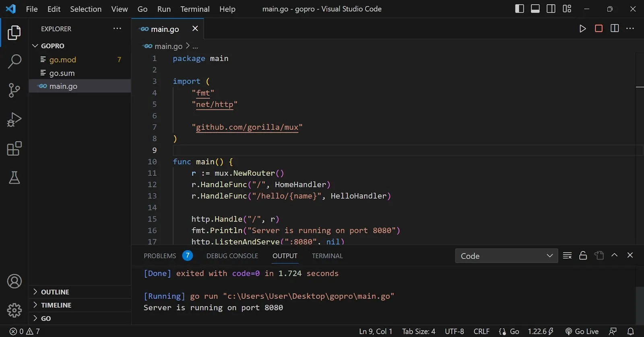Open the Run menu

point(164,9)
